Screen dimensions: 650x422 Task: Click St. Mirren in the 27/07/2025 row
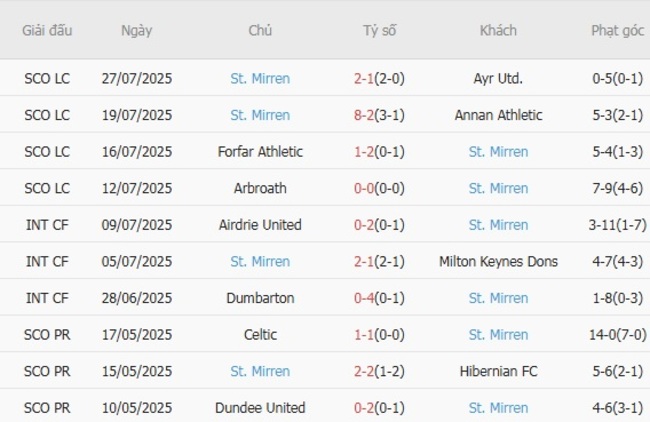260,78
